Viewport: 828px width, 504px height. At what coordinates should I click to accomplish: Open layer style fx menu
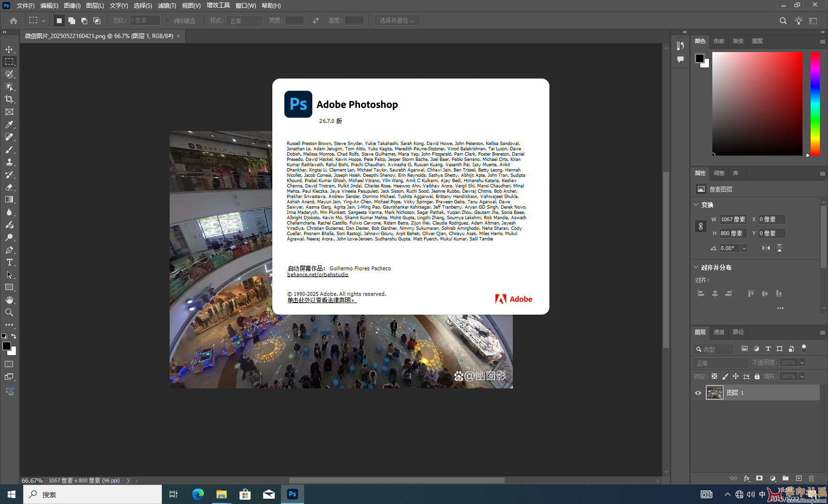747,478
